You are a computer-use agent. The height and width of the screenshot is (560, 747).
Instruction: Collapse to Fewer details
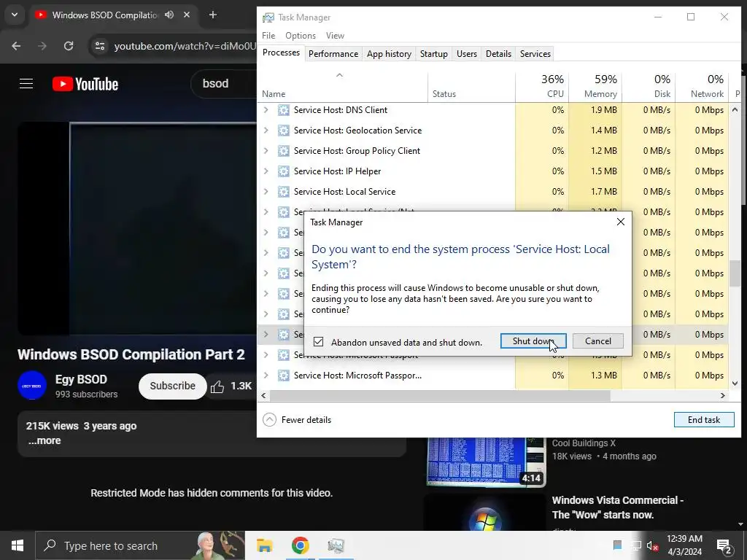pos(297,419)
